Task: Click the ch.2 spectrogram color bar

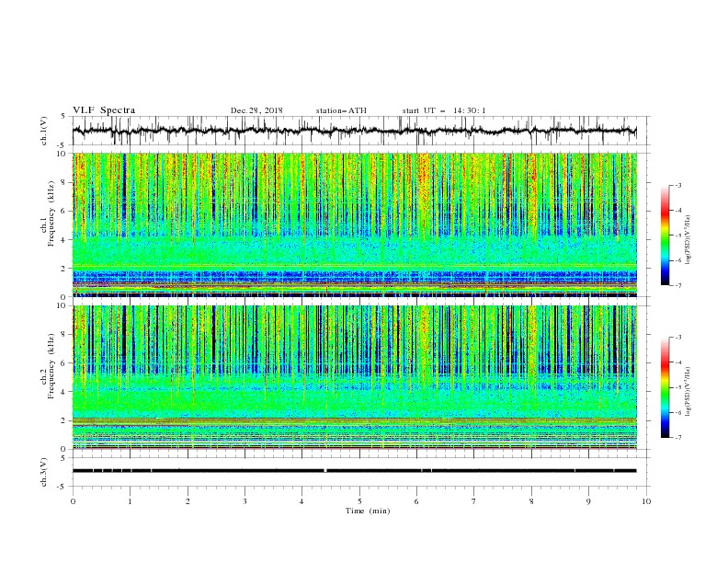Action: click(665, 387)
